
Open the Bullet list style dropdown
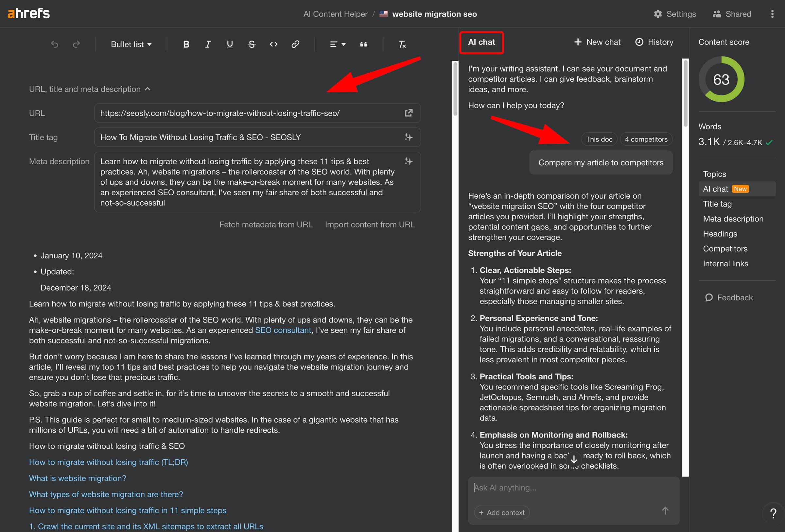coord(131,44)
